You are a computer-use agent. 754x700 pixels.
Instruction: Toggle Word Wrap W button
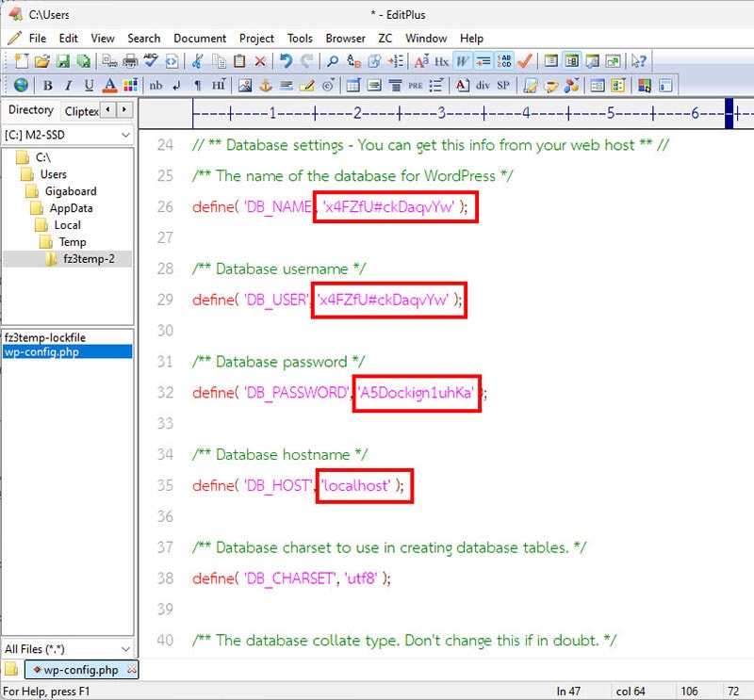click(x=463, y=61)
